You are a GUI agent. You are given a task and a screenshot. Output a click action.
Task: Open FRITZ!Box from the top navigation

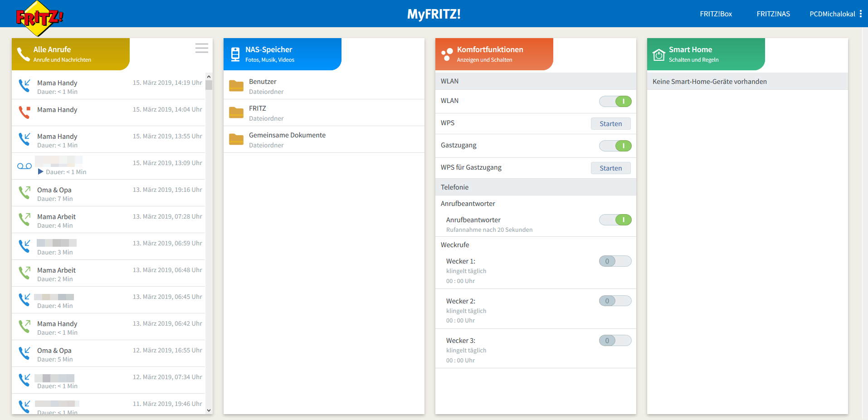716,14
